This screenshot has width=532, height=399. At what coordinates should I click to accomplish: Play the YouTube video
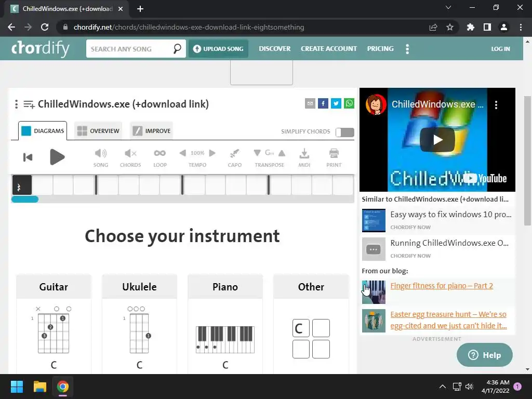437,140
